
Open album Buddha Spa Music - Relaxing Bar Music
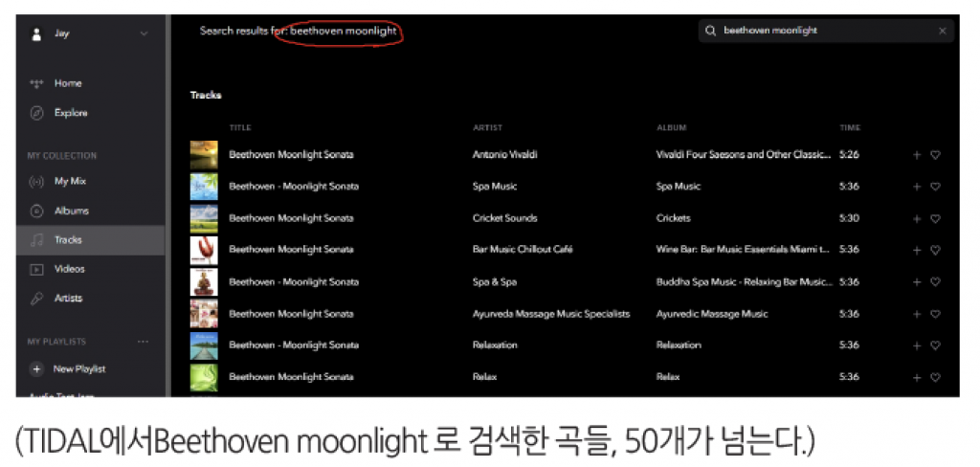click(x=745, y=282)
